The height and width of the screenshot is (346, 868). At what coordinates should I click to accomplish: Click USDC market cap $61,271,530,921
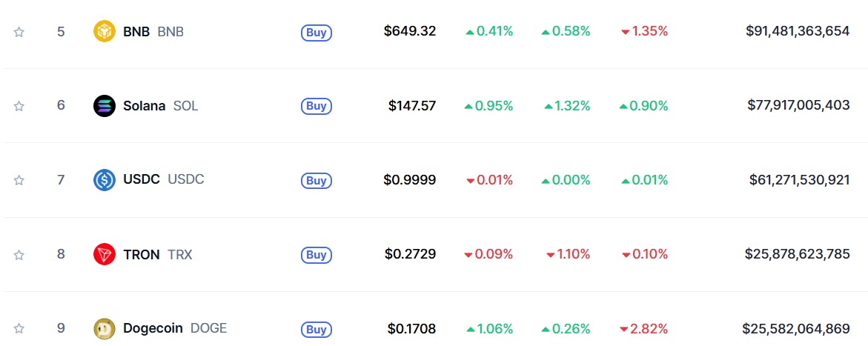799,180
